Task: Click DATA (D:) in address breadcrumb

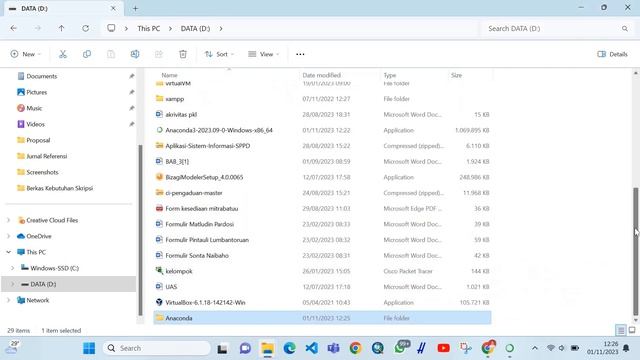Action: [196, 29]
